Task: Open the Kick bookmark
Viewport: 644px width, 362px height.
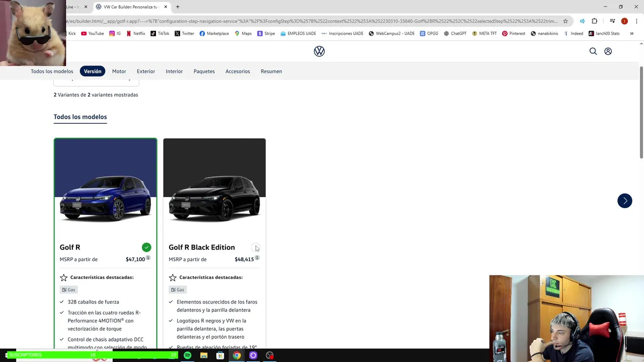Action: [x=71, y=34]
